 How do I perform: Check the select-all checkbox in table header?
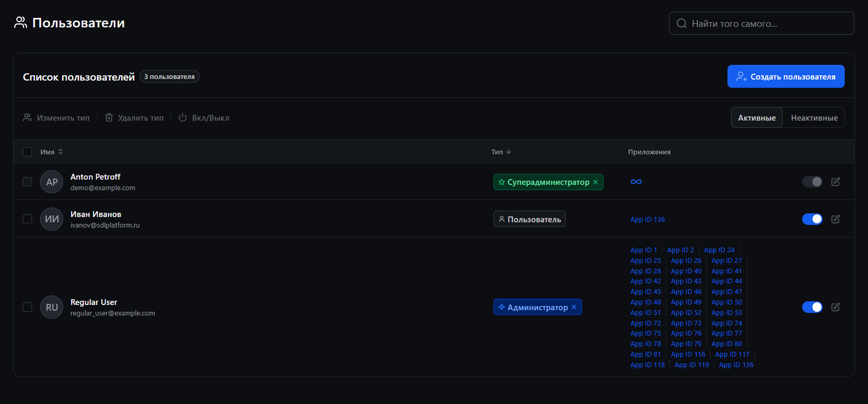click(27, 152)
